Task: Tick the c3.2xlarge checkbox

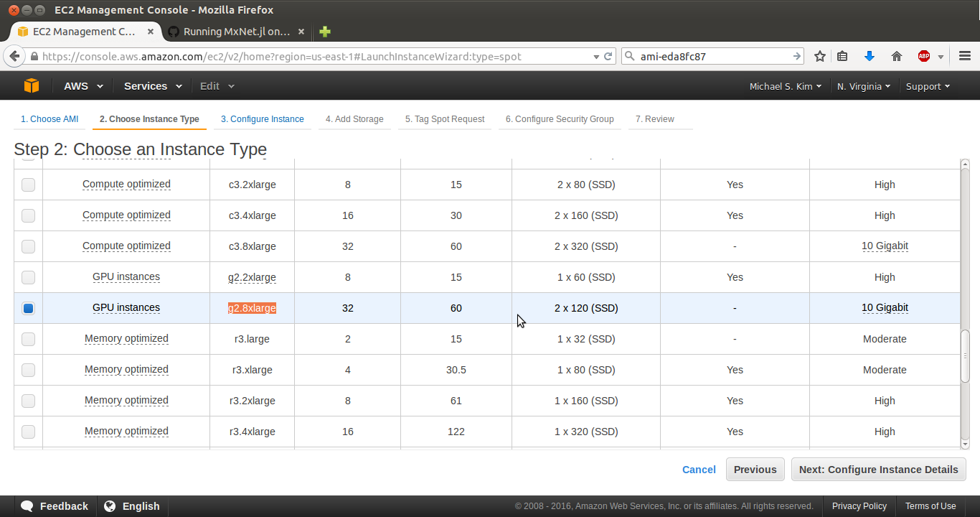Action: click(28, 185)
